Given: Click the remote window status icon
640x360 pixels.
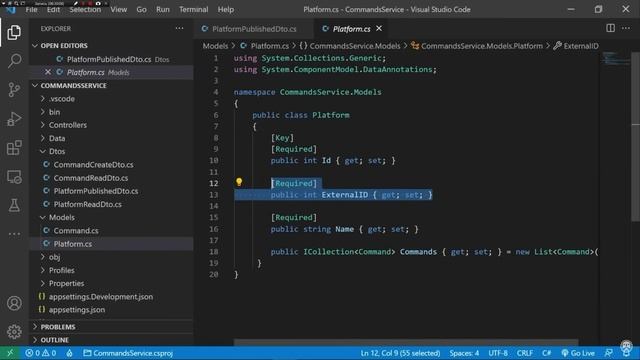Looking at the screenshot, I should pos(10,353).
